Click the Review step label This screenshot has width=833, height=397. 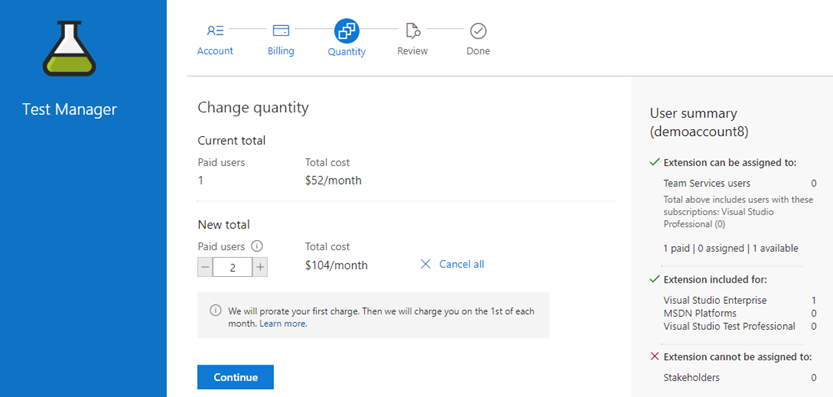(x=413, y=52)
